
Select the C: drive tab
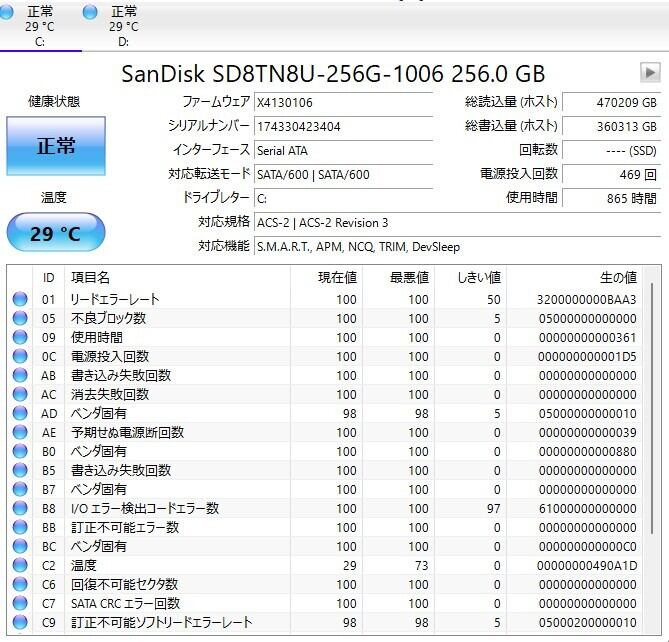pos(40,26)
